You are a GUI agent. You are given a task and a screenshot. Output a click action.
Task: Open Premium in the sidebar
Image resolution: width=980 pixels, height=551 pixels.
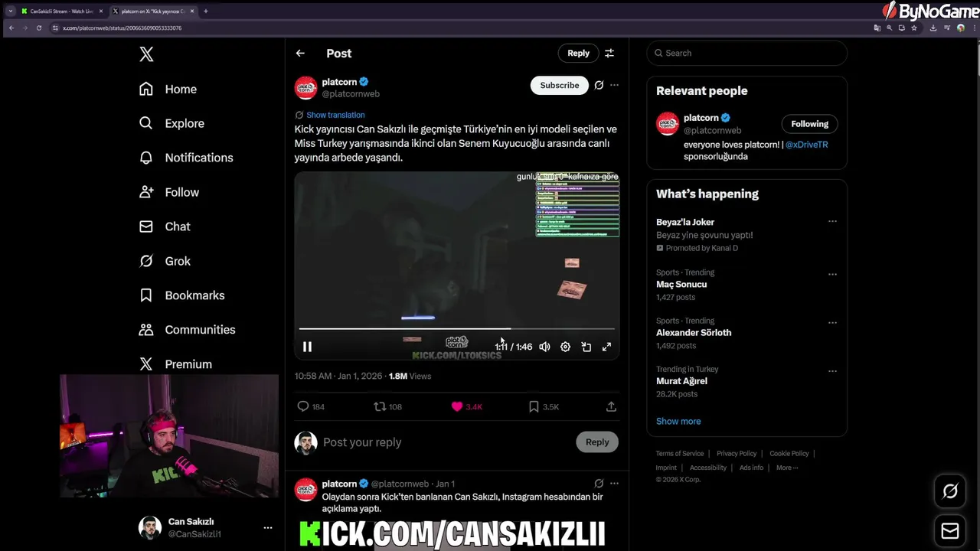click(x=175, y=364)
